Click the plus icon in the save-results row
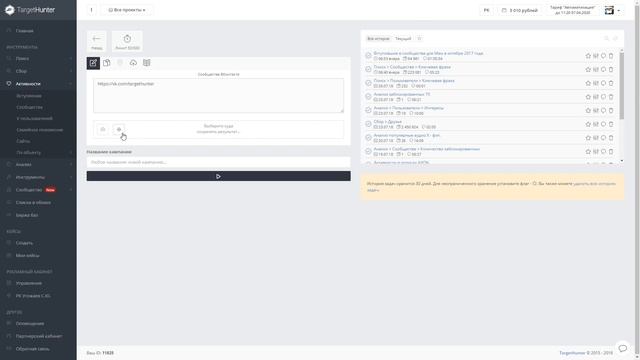Image resolution: width=640 pixels, height=360 pixels. coord(119,129)
